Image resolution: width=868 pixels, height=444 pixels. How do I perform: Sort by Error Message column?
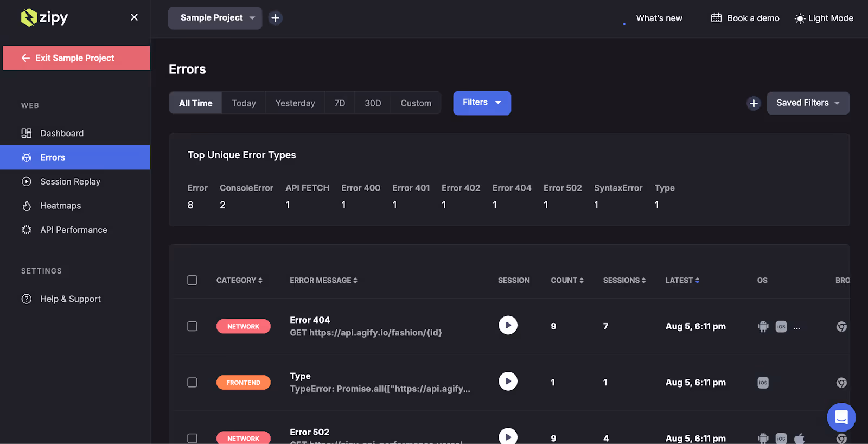coord(323,280)
